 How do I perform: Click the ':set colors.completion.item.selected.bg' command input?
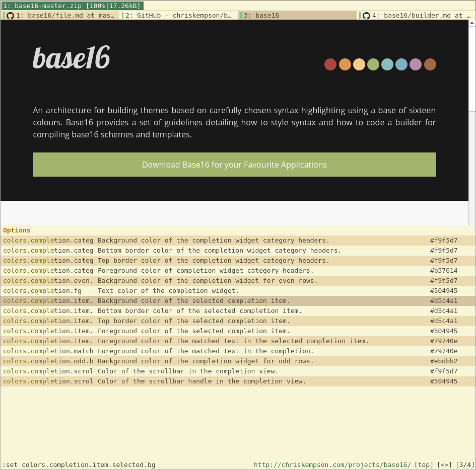pos(79,465)
